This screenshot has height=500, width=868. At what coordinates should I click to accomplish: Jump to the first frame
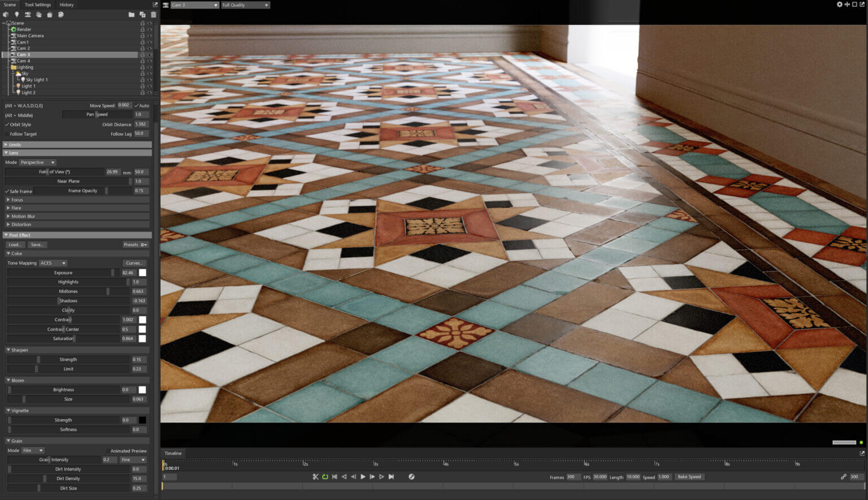click(x=335, y=477)
